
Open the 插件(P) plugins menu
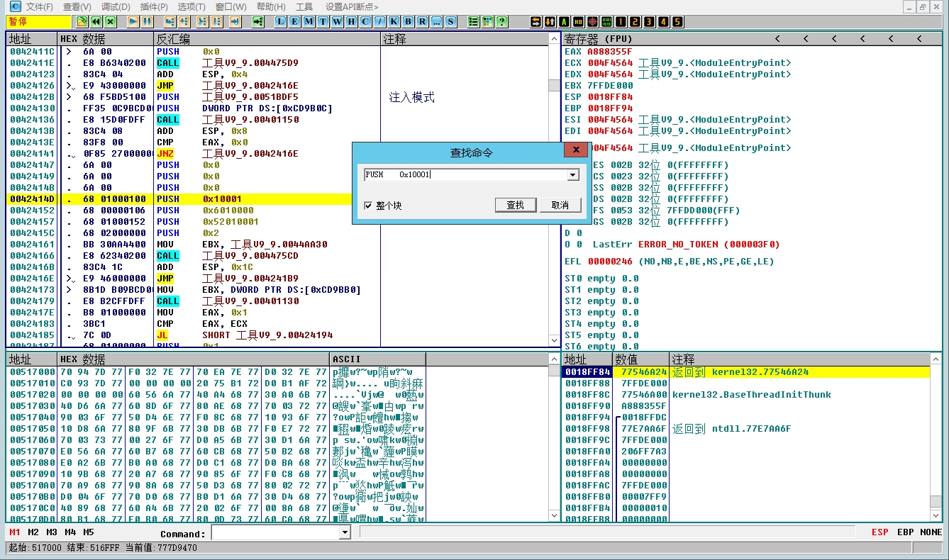pyautogui.click(x=154, y=6)
